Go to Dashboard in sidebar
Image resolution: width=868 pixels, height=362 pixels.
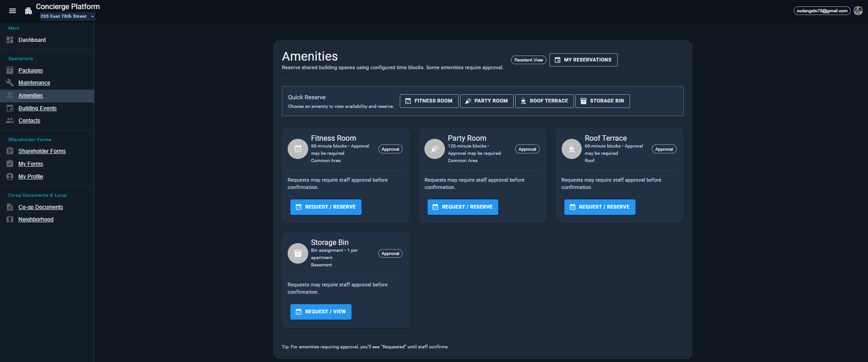click(x=32, y=40)
